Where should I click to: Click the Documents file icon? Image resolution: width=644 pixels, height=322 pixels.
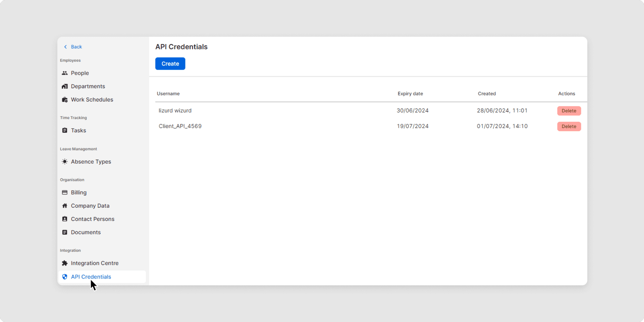(x=64, y=232)
